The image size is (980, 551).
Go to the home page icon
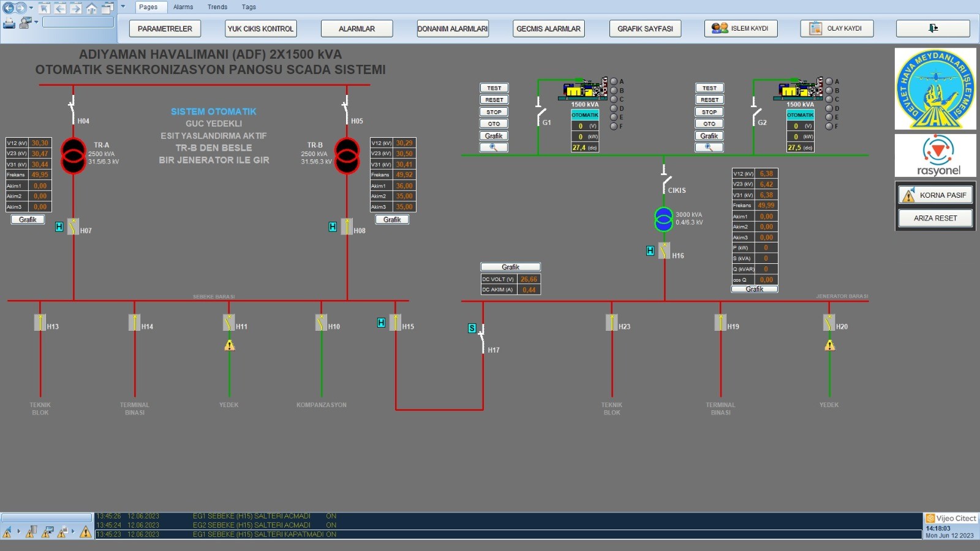91,8
